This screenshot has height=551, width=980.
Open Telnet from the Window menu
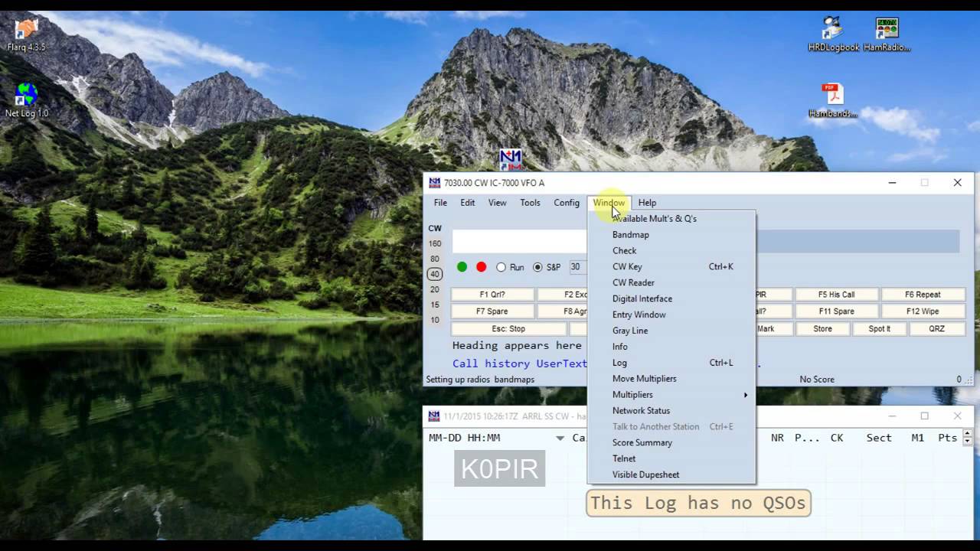(671, 458)
